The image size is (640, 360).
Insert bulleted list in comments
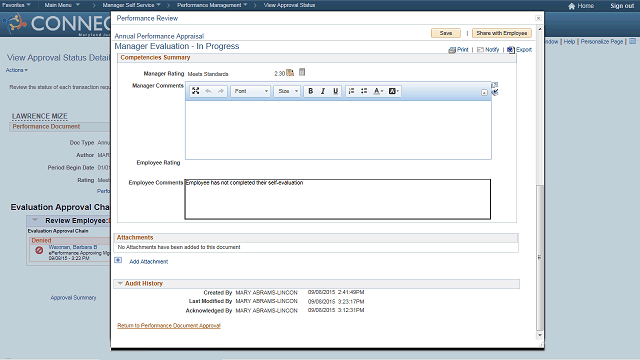(364, 91)
